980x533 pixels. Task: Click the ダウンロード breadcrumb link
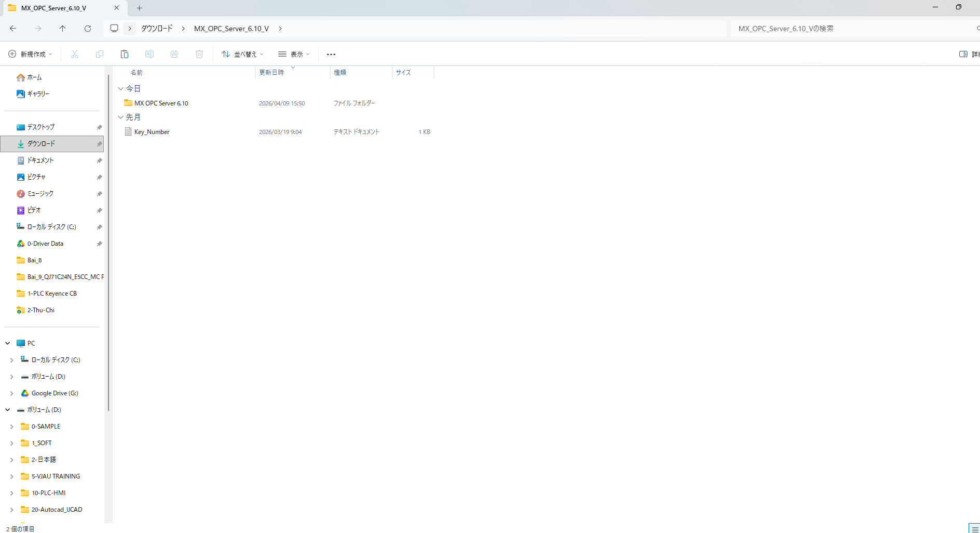(157, 29)
